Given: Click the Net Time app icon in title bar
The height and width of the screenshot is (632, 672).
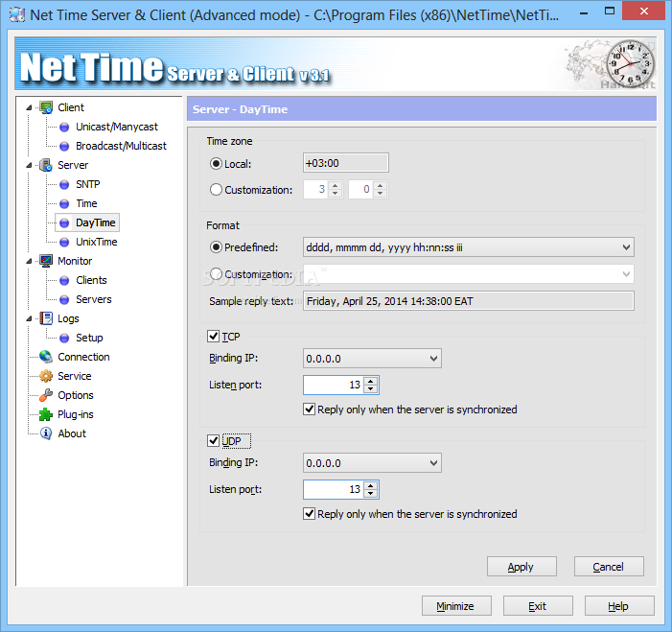Looking at the screenshot, I should 17,15.
